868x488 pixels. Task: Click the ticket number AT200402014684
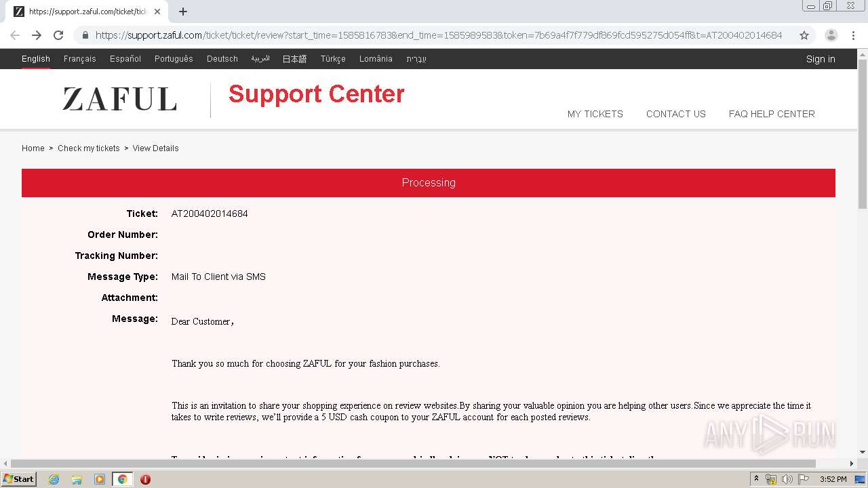tap(210, 213)
